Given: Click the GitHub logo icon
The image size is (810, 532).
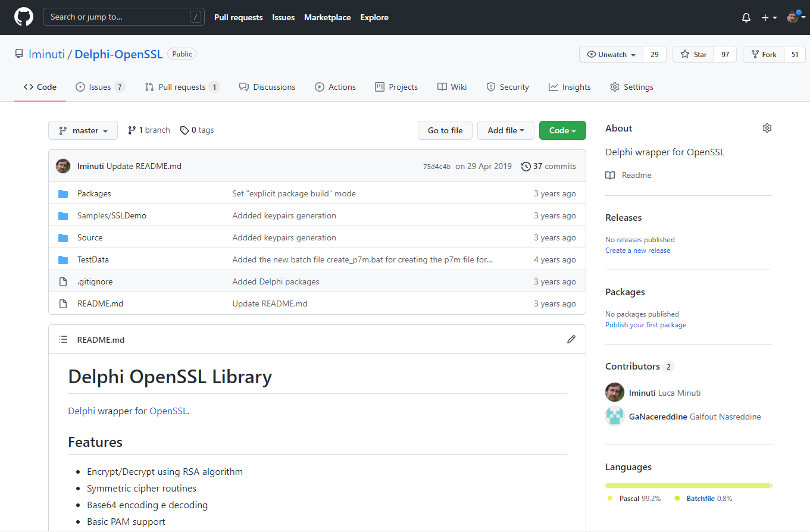Looking at the screenshot, I should tap(24, 17).
